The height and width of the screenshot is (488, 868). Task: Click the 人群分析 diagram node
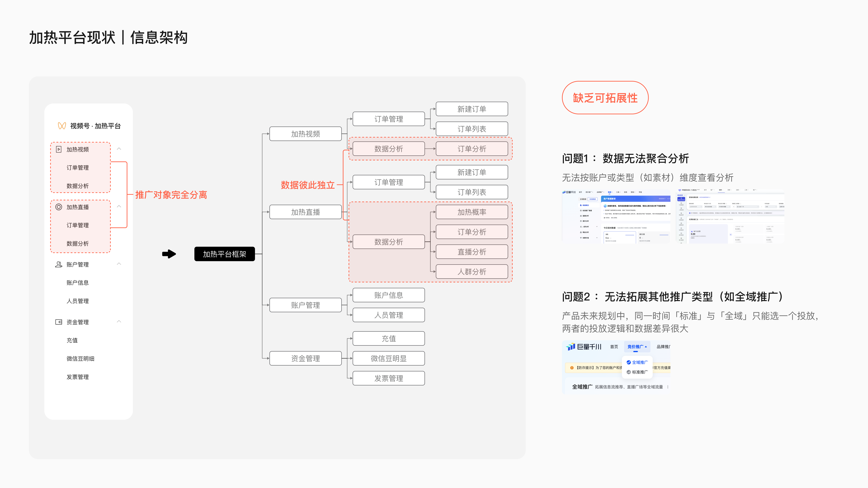pos(472,271)
